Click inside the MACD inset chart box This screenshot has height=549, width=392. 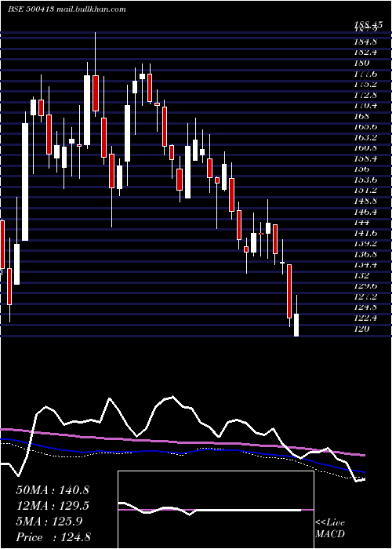(216, 510)
